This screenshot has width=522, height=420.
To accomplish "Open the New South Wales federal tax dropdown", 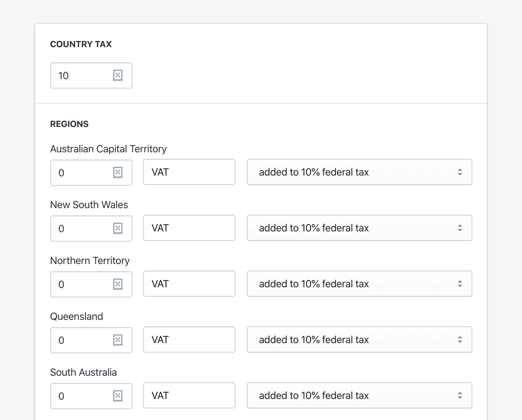I will tap(359, 228).
